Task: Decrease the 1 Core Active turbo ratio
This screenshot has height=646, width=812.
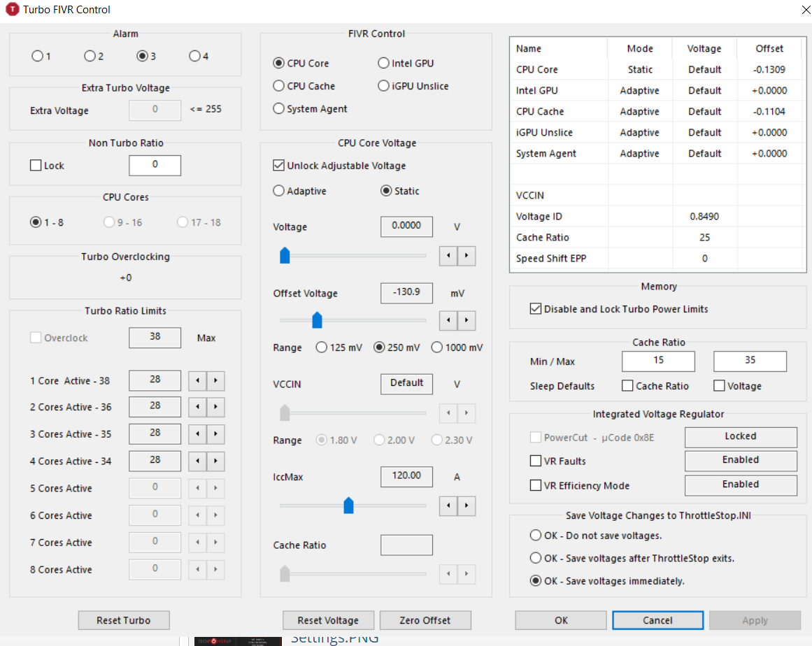Action: point(197,381)
